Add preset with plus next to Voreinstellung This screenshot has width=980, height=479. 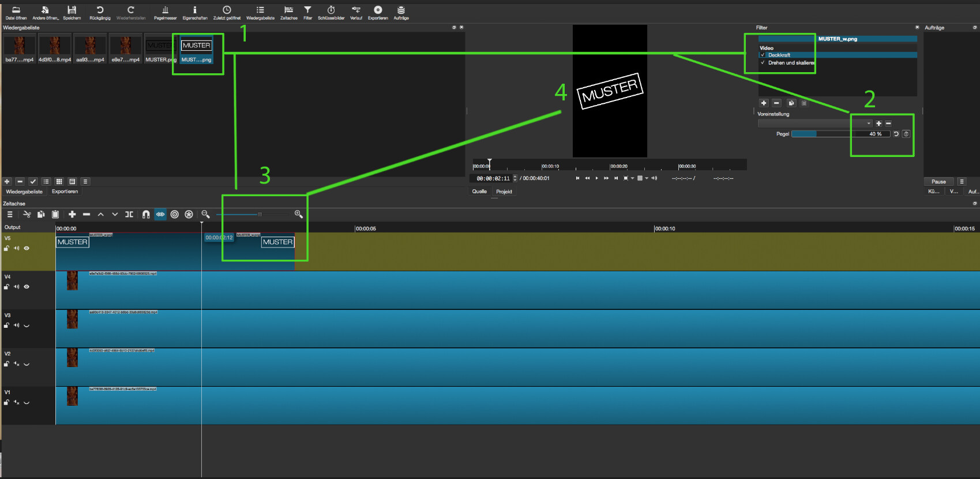click(878, 124)
